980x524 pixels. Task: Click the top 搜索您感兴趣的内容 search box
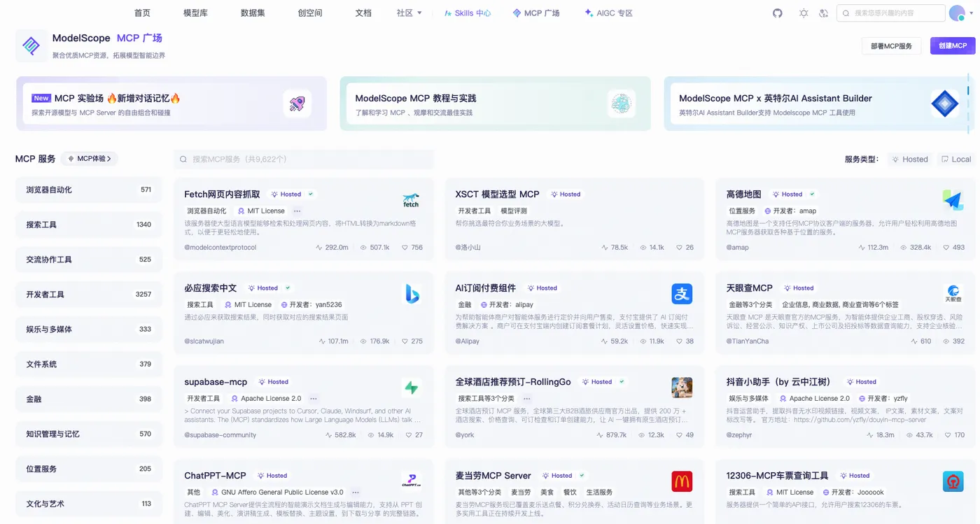pos(890,13)
